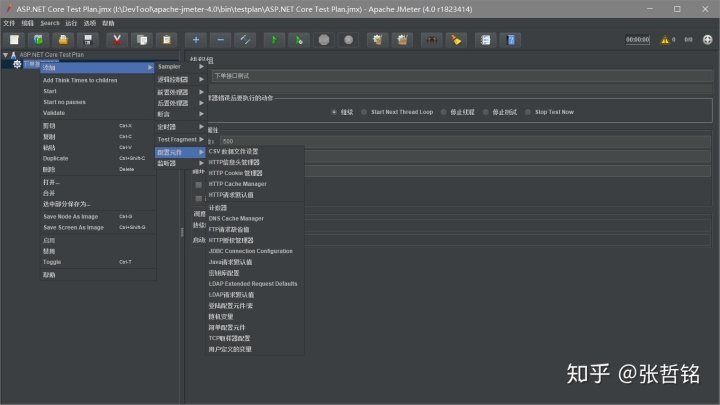Screen dimensions: 720x405
Task: Select the Stop Test Now radio button
Action: pyautogui.click(x=528, y=112)
